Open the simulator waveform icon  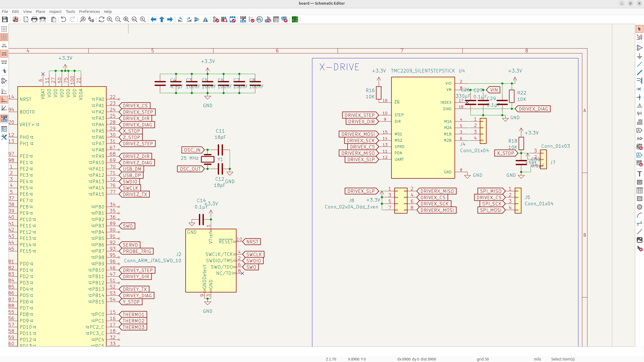tap(260, 19)
